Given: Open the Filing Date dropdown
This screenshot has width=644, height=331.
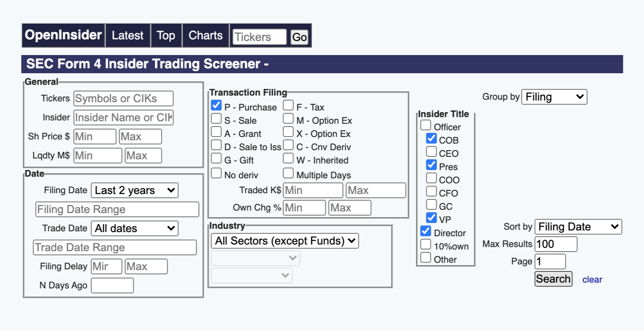Looking at the screenshot, I should [135, 190].
